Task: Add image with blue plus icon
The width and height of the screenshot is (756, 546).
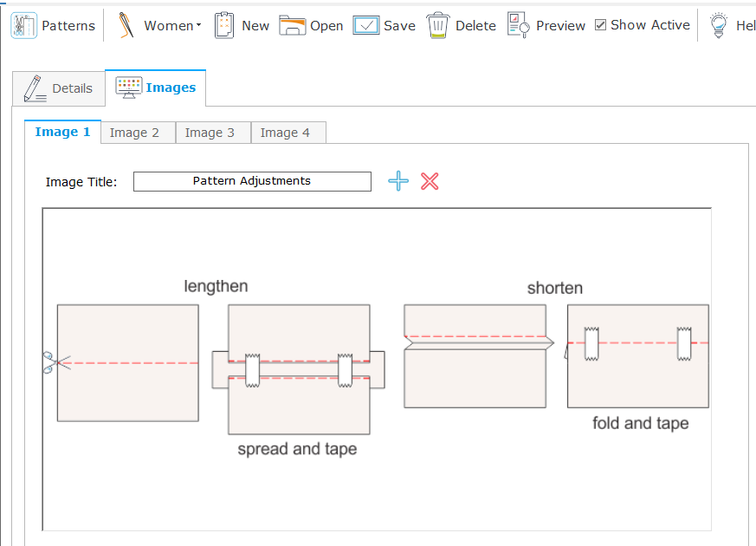Action: point(398,181)
